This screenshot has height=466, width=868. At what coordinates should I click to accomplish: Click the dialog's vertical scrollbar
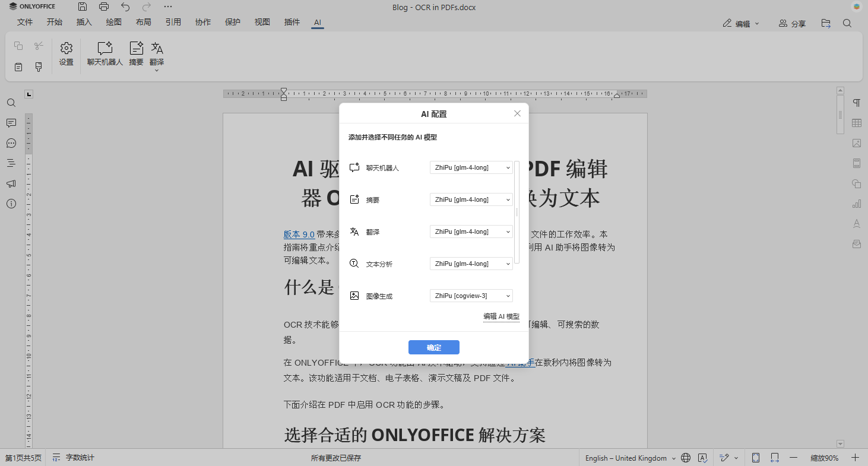click(517, 212)
